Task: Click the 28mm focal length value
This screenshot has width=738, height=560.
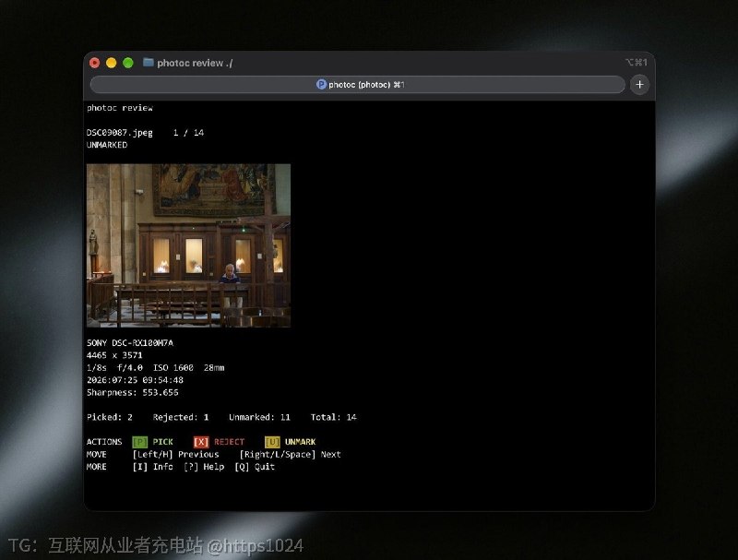Action: 214,367
